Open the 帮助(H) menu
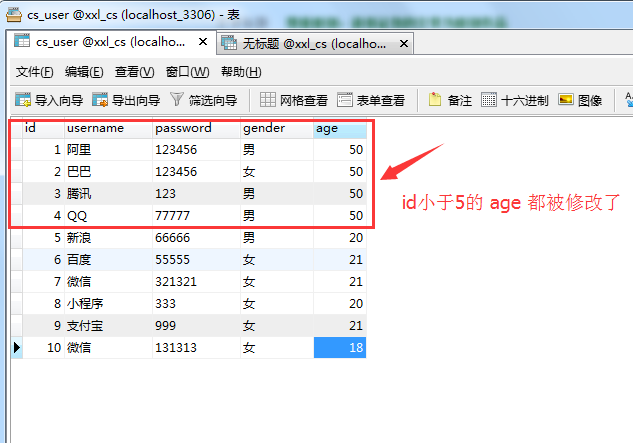633x443 pixels. [241, 72]
